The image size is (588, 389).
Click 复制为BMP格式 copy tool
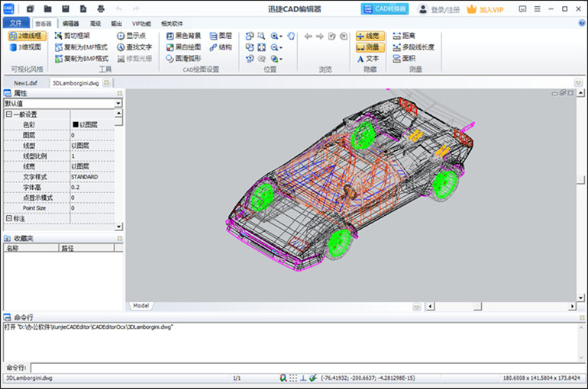tap(82, 59)
